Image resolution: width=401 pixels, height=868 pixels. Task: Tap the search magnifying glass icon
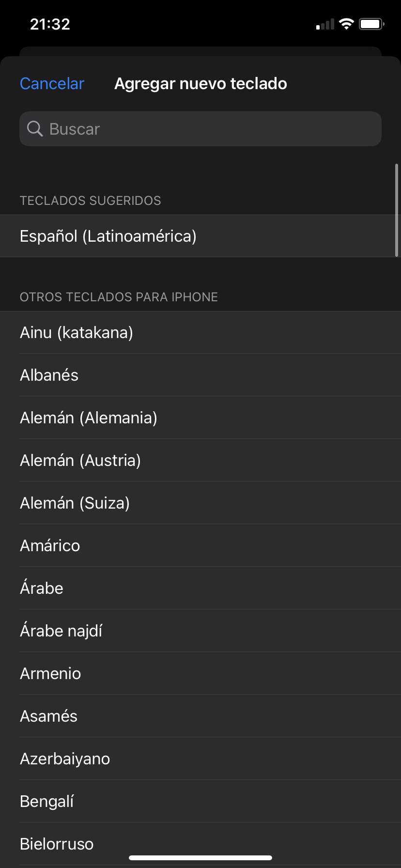[x=35, y=129]
